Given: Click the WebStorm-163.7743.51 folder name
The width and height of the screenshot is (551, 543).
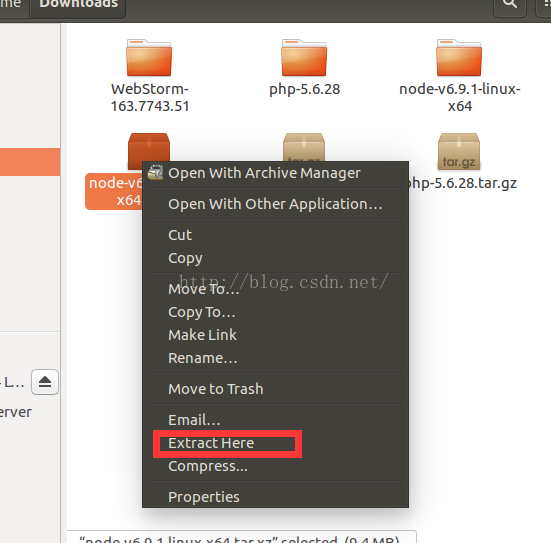Looking at the screenshot, I should (x=150, y=98).
